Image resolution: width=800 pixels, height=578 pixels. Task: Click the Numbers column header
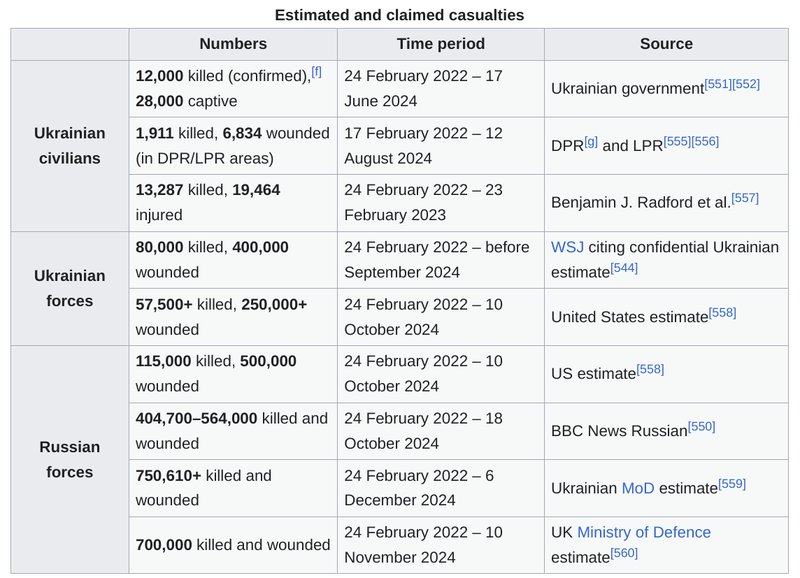pos(233,44)
